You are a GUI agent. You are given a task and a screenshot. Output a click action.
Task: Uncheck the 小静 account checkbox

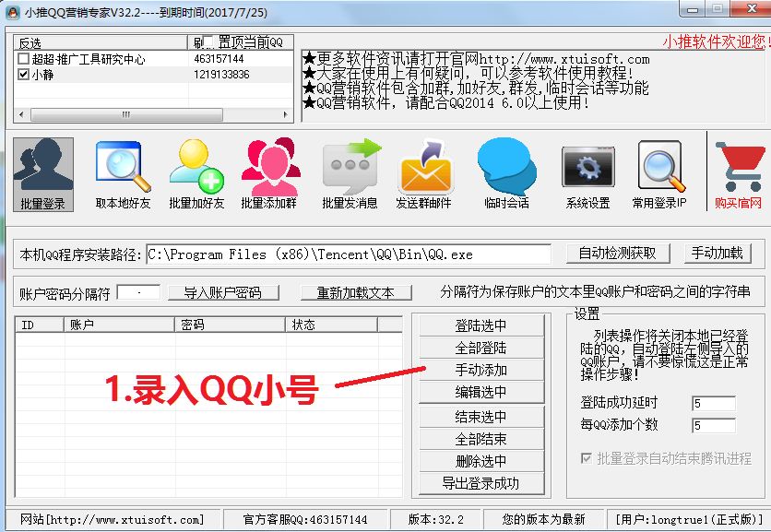click(x=23, y=75)
